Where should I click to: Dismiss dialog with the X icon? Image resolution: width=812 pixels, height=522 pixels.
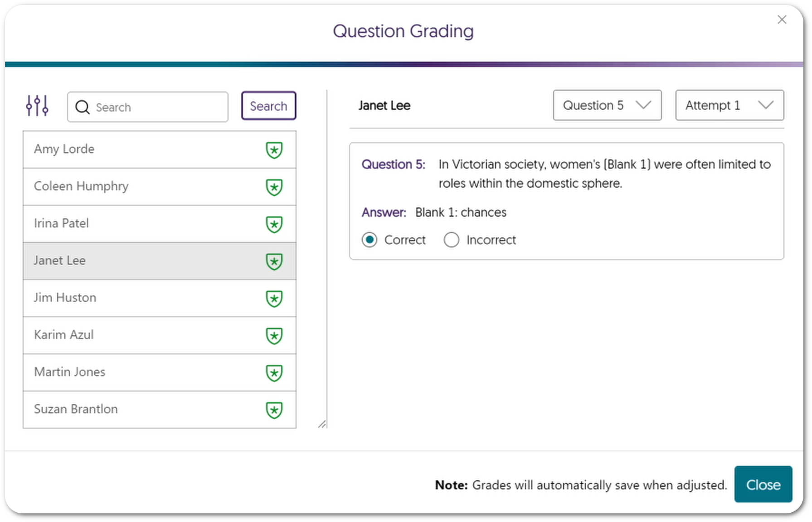[782, 19]
